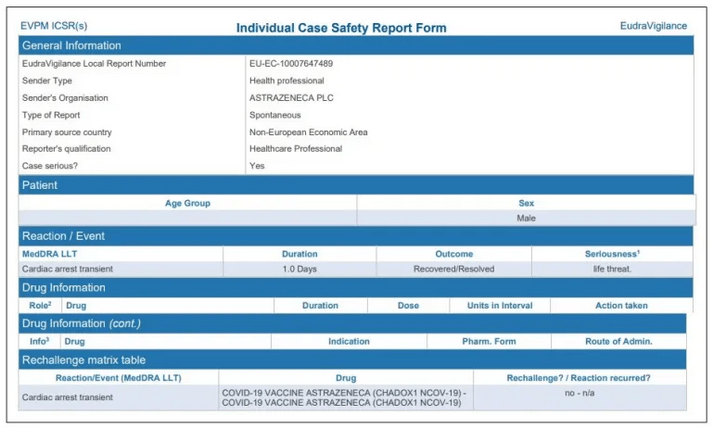Click the Spontaneous report type value
714x432 pixels.
[x=275, y=115]
